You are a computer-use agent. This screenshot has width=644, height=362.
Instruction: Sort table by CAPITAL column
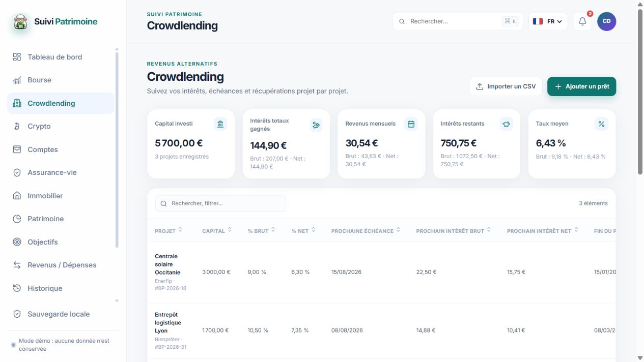tap(217, 231)
